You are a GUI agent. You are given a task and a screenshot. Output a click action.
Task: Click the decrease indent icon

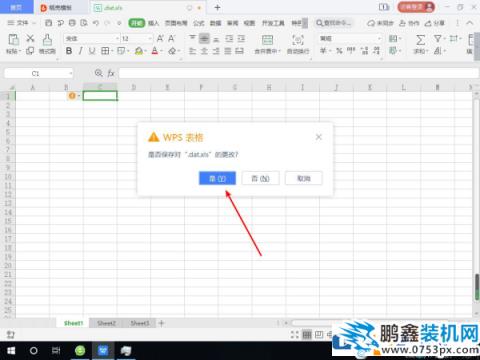[x=229, y=38]
